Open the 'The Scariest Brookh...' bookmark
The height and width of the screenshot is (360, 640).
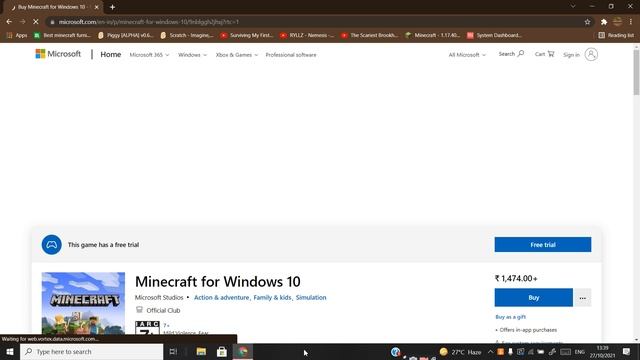369,35
